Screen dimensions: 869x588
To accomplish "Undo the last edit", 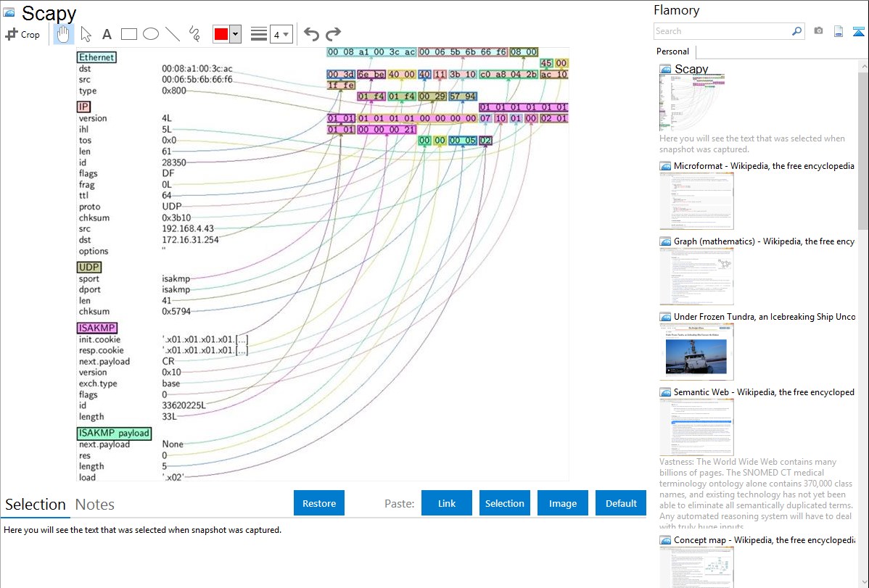I will coord(311,34).
